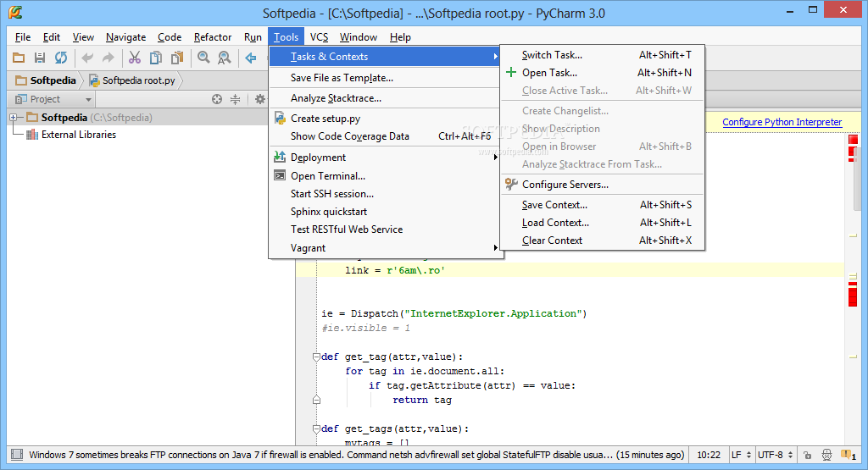Collapse the get_tag function fold marker
The height and width of the screenshot is (470, 868).
click(x=316, y=357)
